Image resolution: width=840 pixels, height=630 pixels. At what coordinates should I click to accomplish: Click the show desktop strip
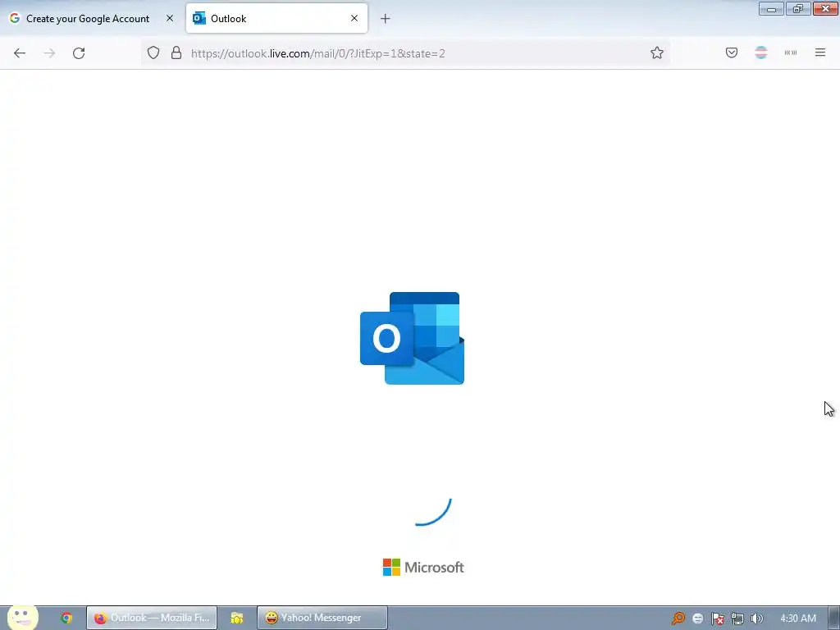[x=833, y=618]
